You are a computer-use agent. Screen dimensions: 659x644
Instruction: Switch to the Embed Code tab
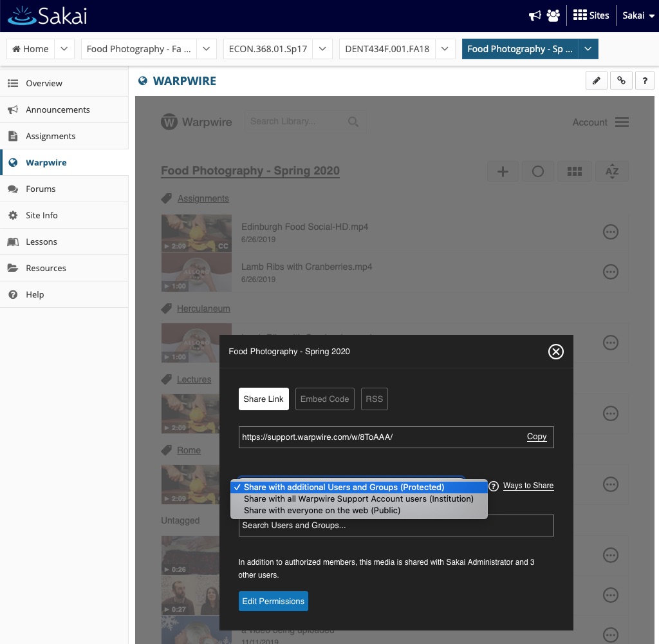(x=324, y=399)
